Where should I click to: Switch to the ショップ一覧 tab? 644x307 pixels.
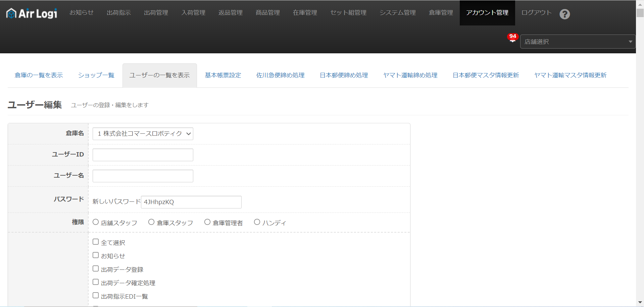tap(96, 75)
